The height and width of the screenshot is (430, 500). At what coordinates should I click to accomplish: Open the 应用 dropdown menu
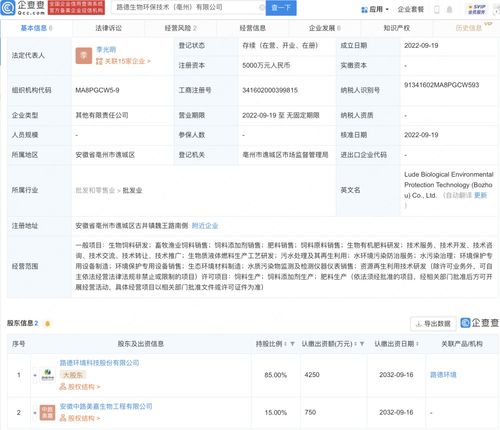click(x=375, y=9)
